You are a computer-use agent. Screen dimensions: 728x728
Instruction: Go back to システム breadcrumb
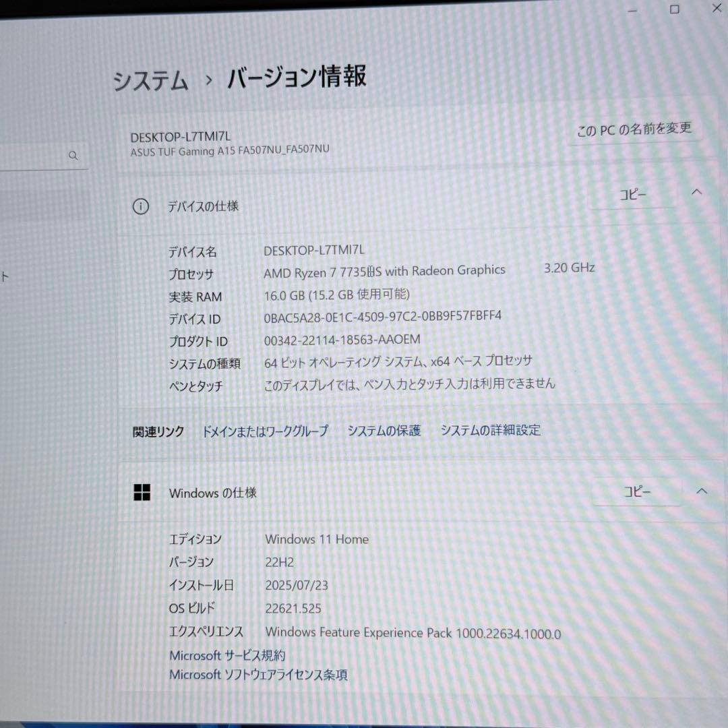150,82
